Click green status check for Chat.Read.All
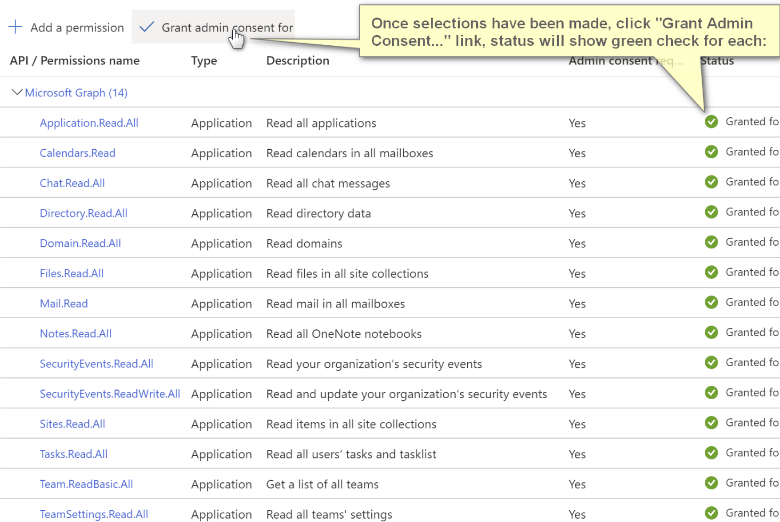This screenshot has width=780, height=522. click(711, 182)
